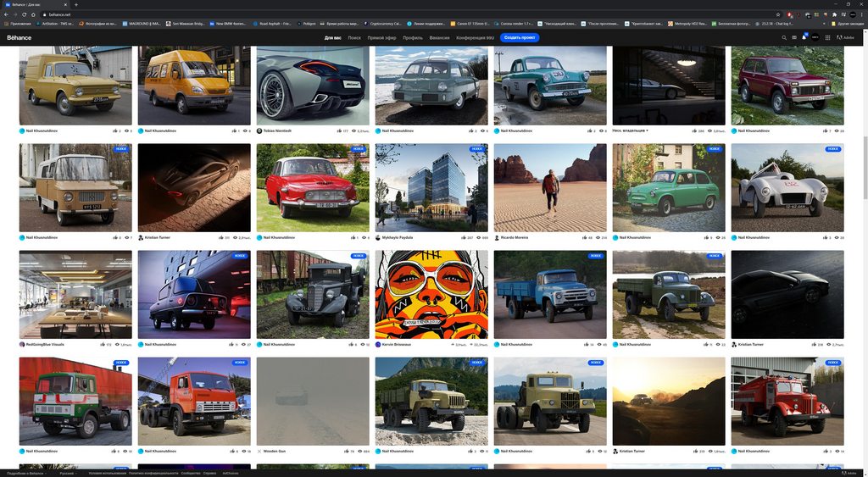Click Kervin Brisseaux author avatar
Viewport: 868px width, 477px height.
378,344
